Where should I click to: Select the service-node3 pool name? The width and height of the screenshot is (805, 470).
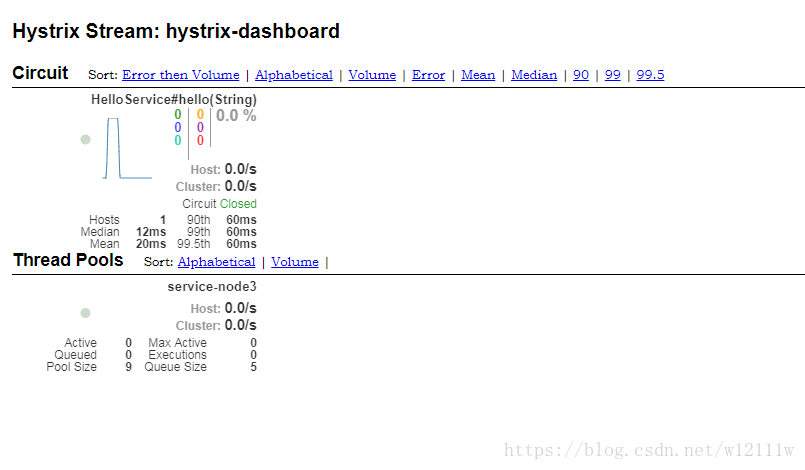tap(212, 287)
